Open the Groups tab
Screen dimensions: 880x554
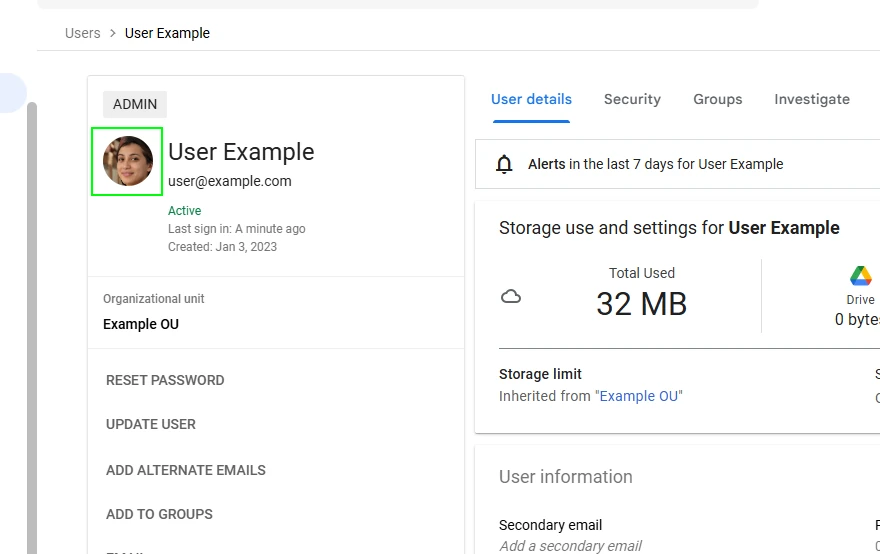[x=717, y=100]
